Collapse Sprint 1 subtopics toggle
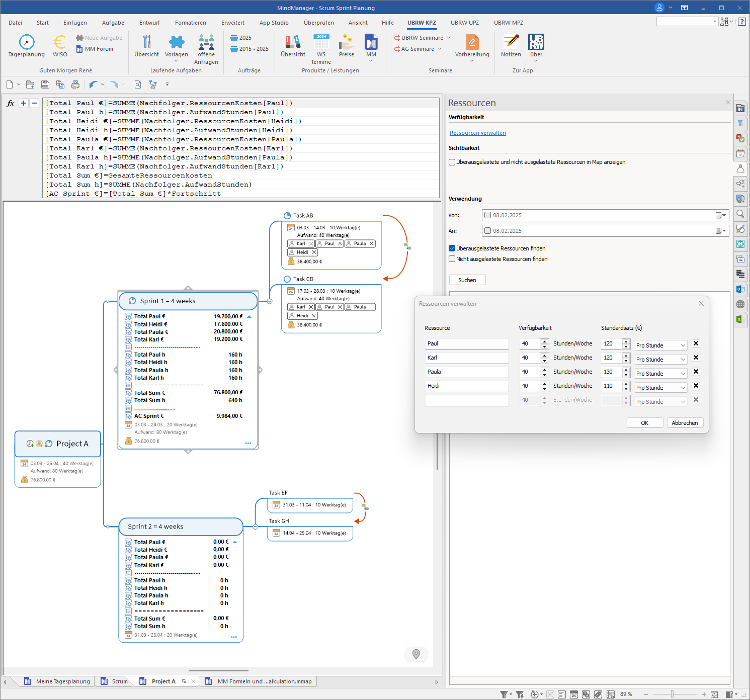The image size is (750, 700). (270, 301)
